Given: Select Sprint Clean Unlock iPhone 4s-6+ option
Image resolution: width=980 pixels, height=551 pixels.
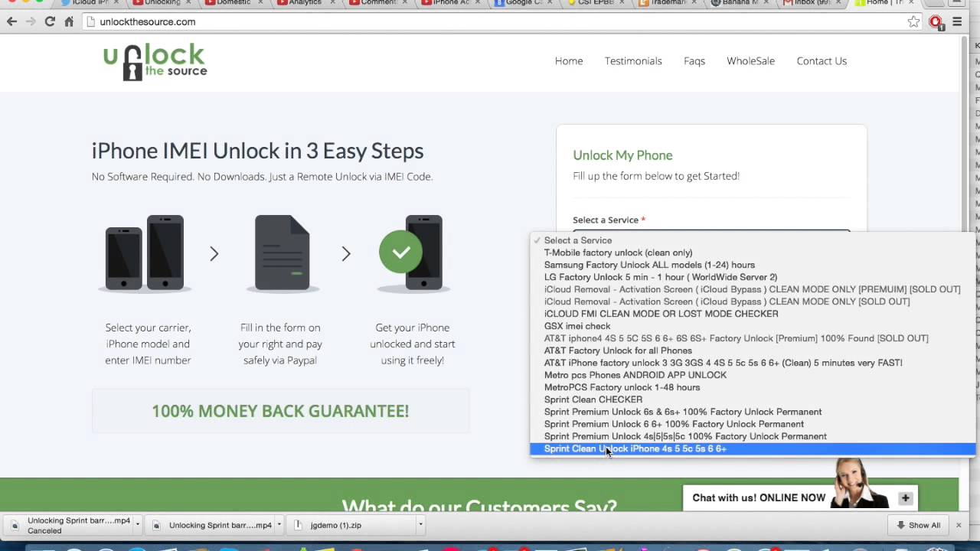Looking at the screenshot, I should pos(753,448).
